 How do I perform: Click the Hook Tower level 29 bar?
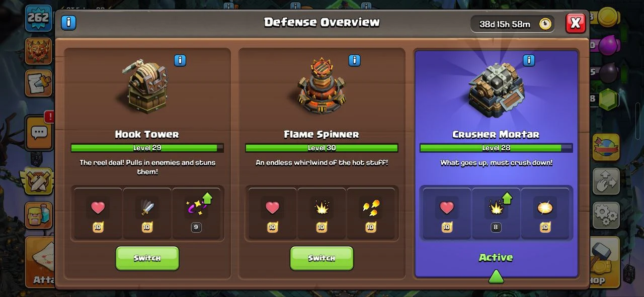click(x=147, y=148)
